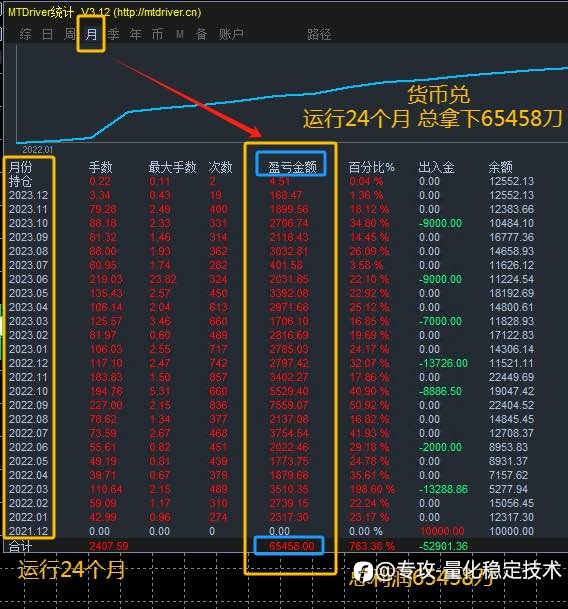Click the 百分比% column header
This screenshot has width=568, height=609.
pyautogui.click(x=371, y=167)
